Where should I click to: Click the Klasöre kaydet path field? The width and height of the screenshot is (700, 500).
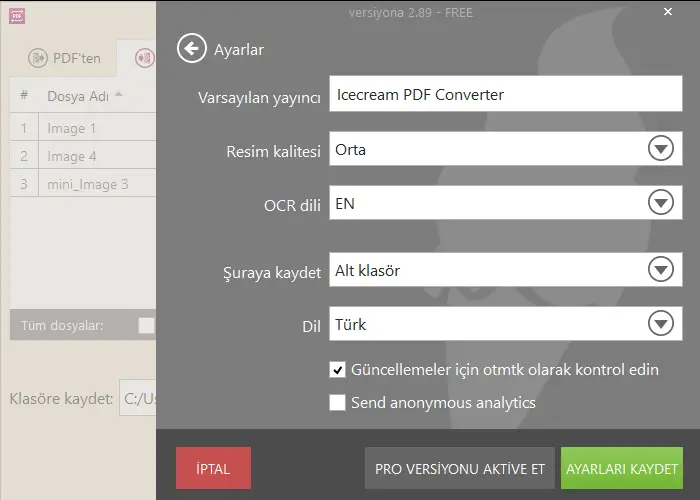pyautogui.click(x=138, y=398)
